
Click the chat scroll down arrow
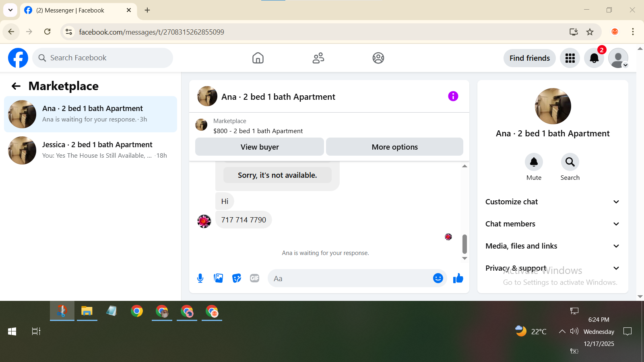click(464, 258)
